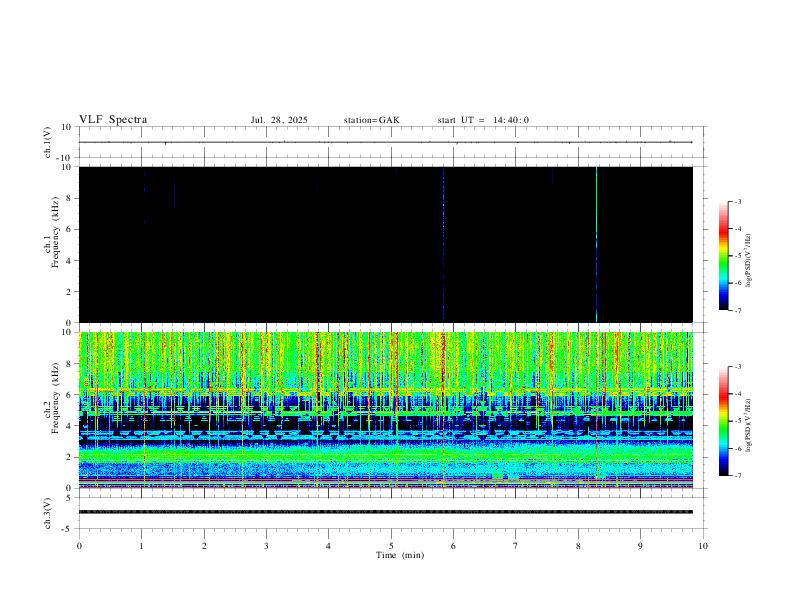
Task: Click the 'station=GAK' label
Action: (372, 120)
